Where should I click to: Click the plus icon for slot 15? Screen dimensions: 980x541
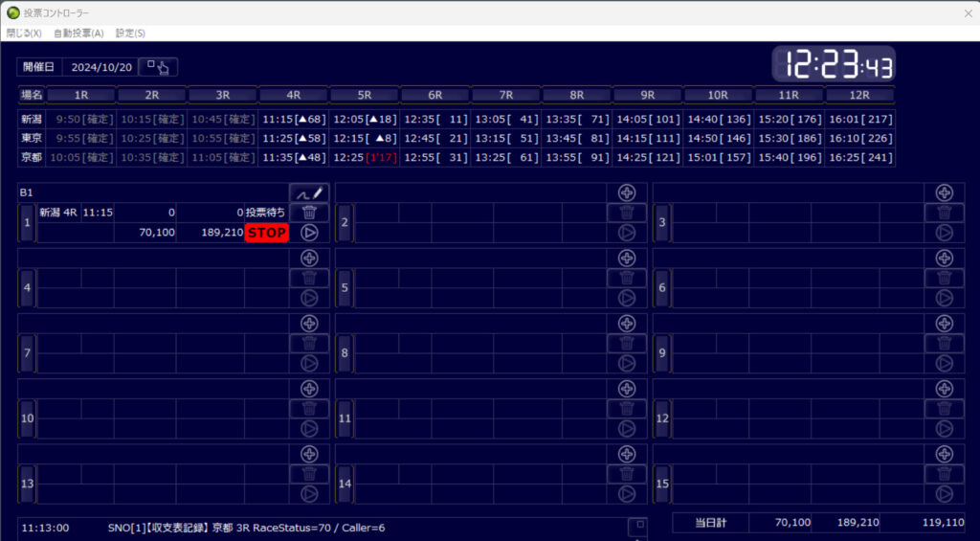(944, 454)
